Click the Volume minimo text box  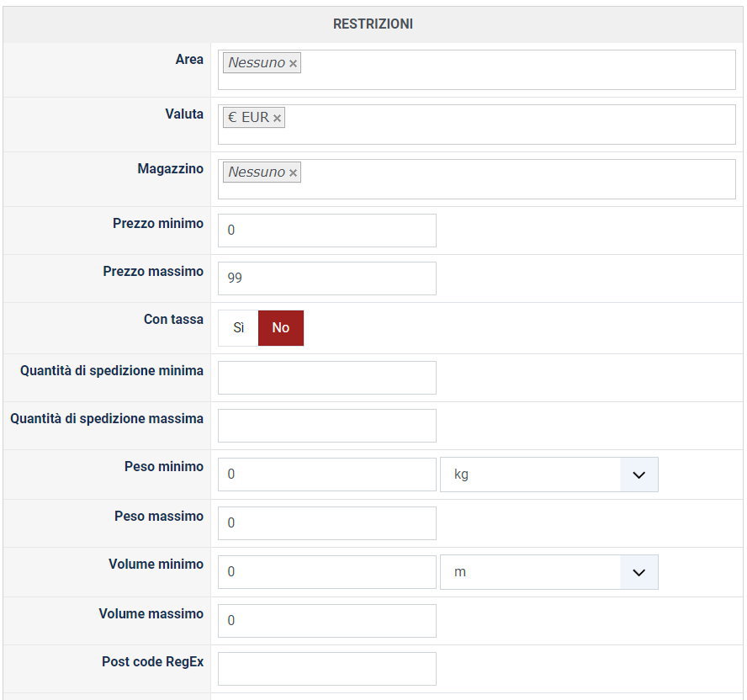click(x=326, y=572)
